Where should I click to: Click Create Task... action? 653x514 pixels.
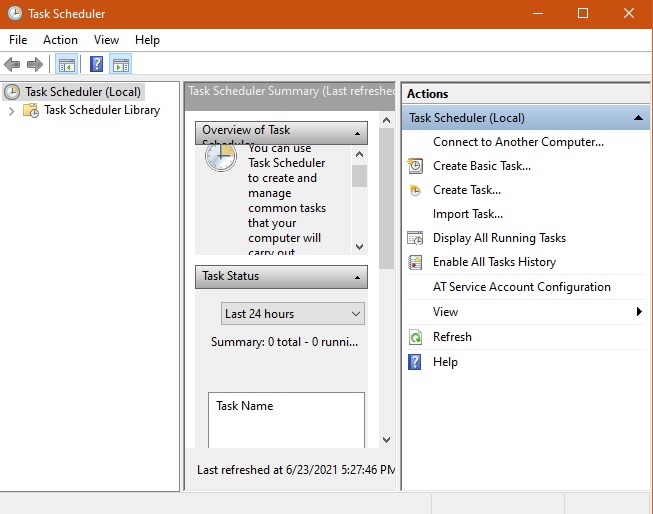[467, 190]
